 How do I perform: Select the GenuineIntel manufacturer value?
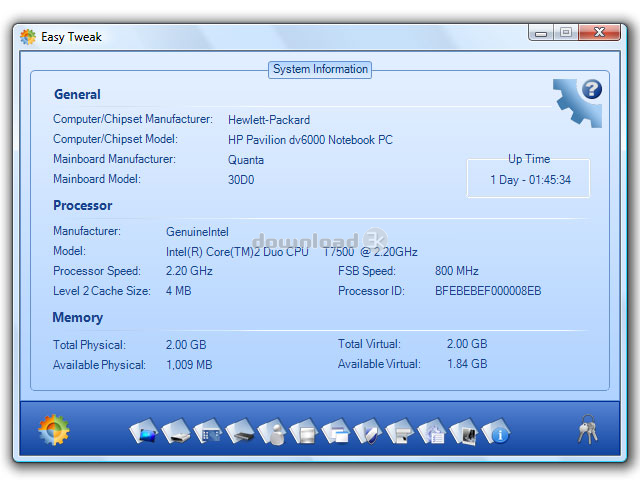pos(197,232)
